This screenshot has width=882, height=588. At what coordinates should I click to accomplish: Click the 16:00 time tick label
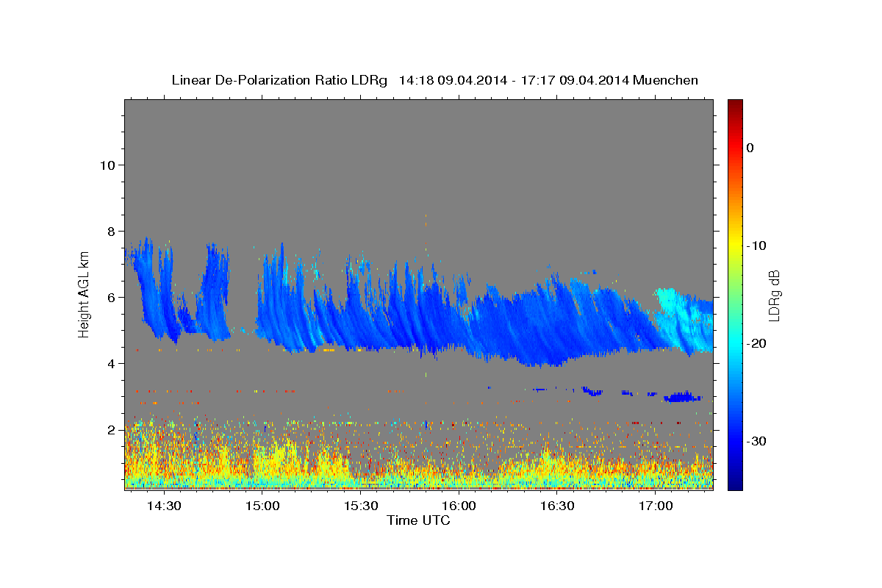pyautogui.click(x=459, y=506)
